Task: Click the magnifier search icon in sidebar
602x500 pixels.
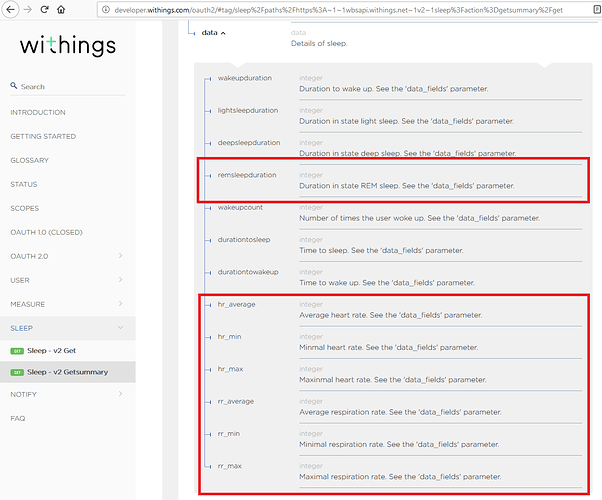Action: coord(14,86)
